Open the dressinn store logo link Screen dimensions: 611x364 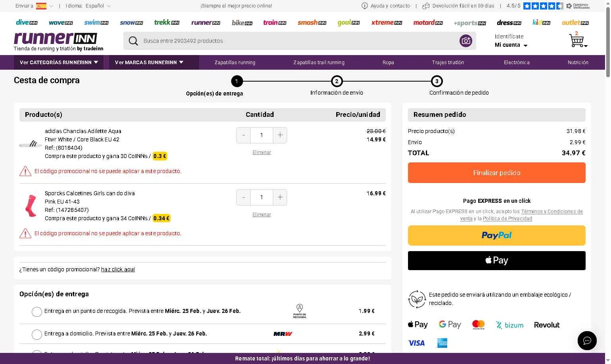coord(509,23)
